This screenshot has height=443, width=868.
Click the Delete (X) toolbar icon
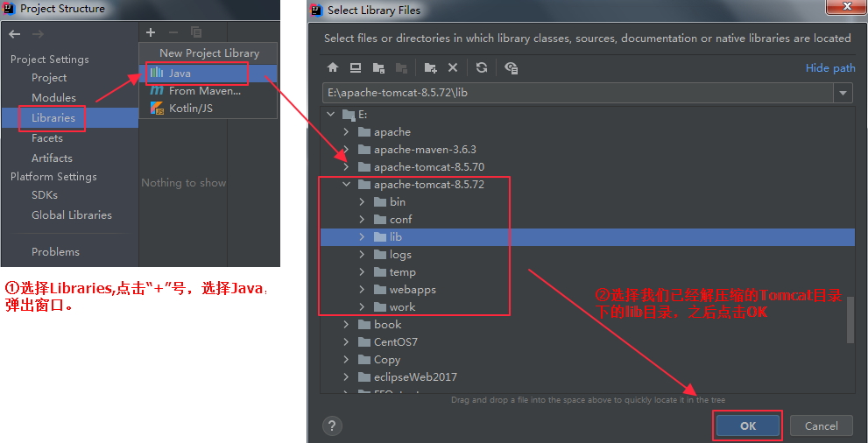(x=453, y=67)
